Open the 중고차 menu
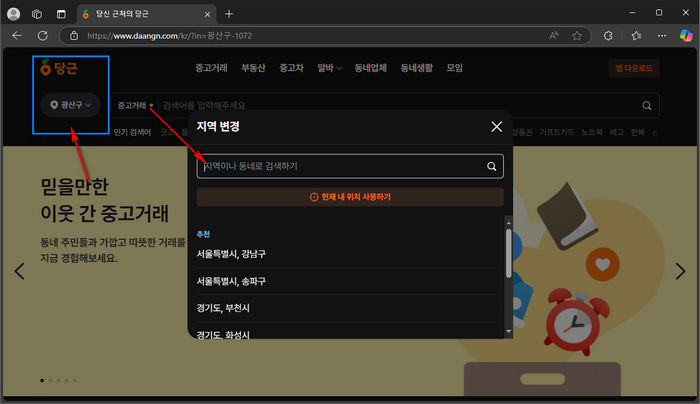 292,68
